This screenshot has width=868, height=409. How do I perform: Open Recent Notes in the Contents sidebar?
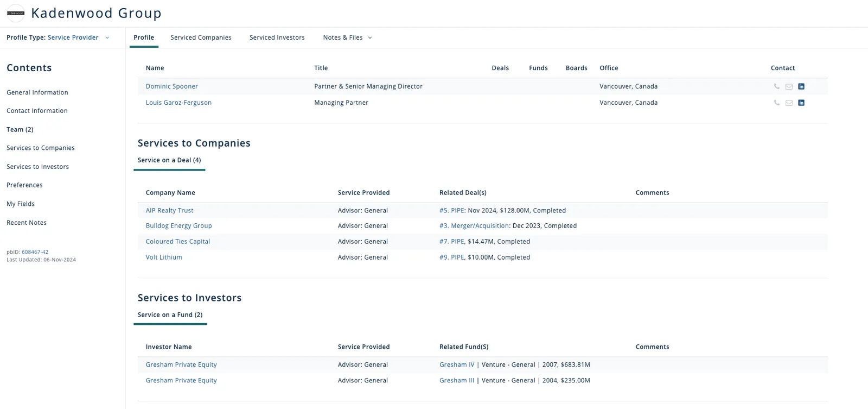point(27,223)
